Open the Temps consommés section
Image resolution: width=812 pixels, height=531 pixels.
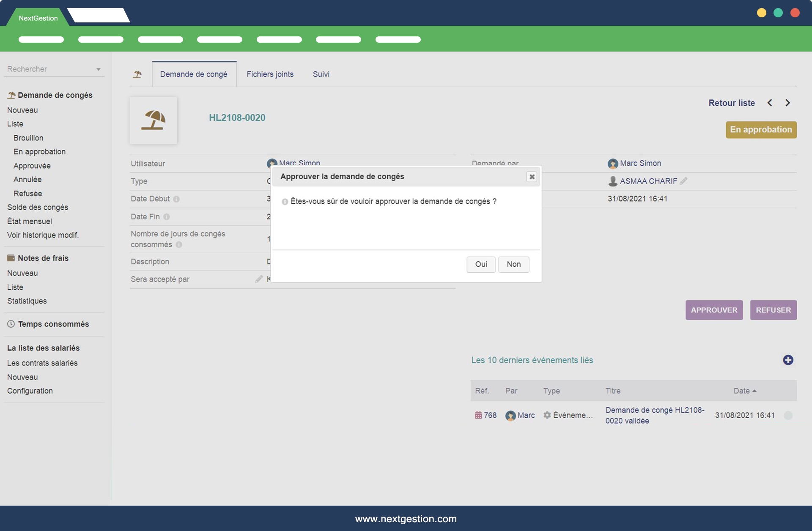pyautogui.click(x=53, y=324)
